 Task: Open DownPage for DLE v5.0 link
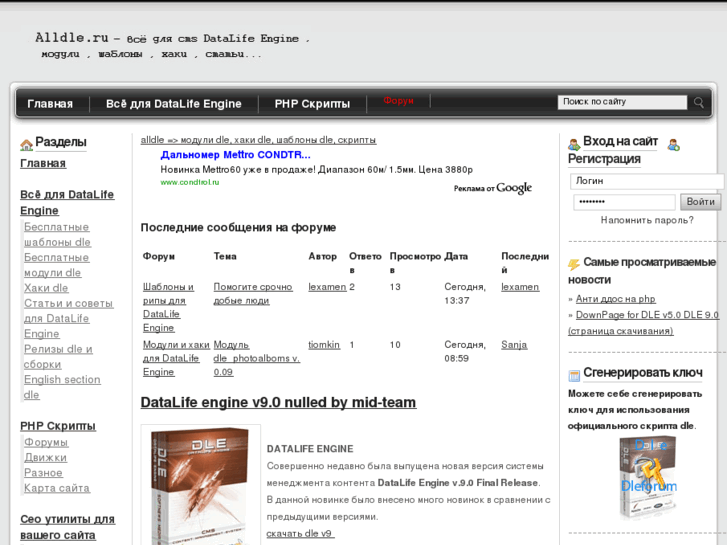[x=644, y=323]
